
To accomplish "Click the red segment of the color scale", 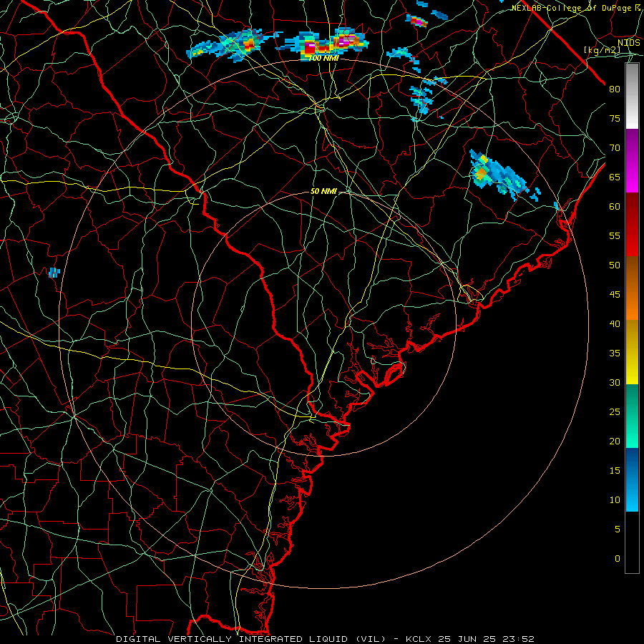I will [x=632, y=224].
